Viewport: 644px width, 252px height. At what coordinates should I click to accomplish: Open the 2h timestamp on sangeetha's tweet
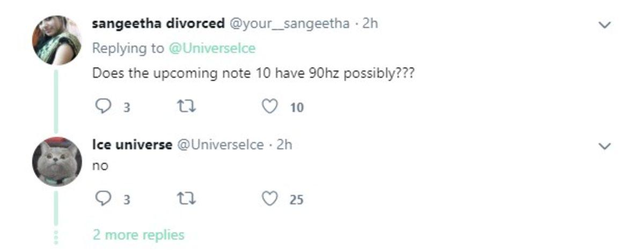[370, 24]
